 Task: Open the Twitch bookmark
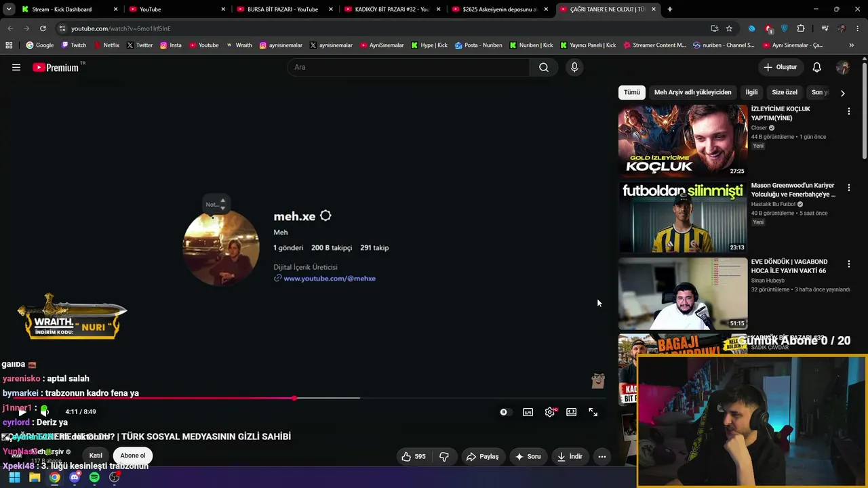coord(74,45)
